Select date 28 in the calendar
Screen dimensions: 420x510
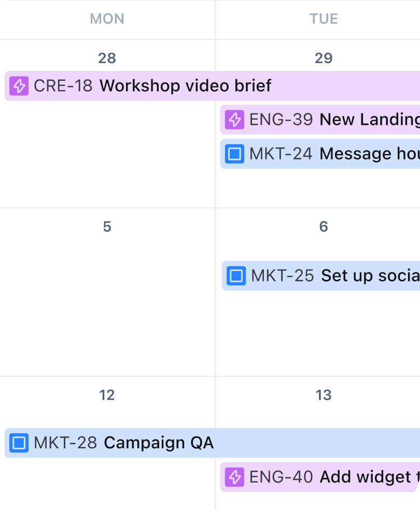click(107, 58)
